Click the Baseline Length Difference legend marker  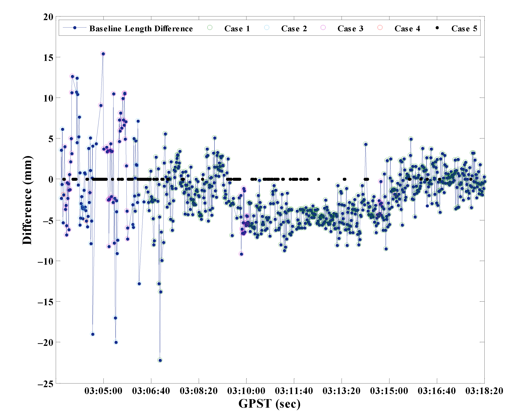pos(75,28)
